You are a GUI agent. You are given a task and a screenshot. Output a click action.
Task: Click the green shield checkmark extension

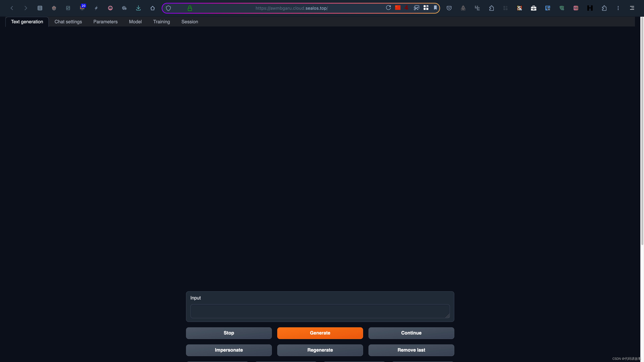(x=562, y=8)
